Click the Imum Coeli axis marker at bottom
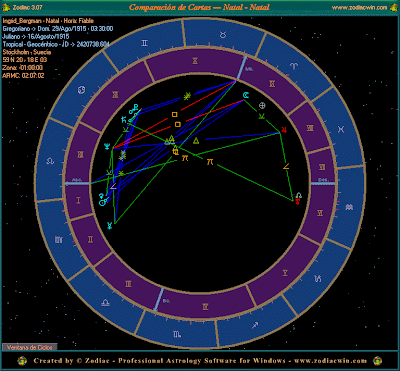This screenshot has width=400, height=371. [x=159, y=299]
